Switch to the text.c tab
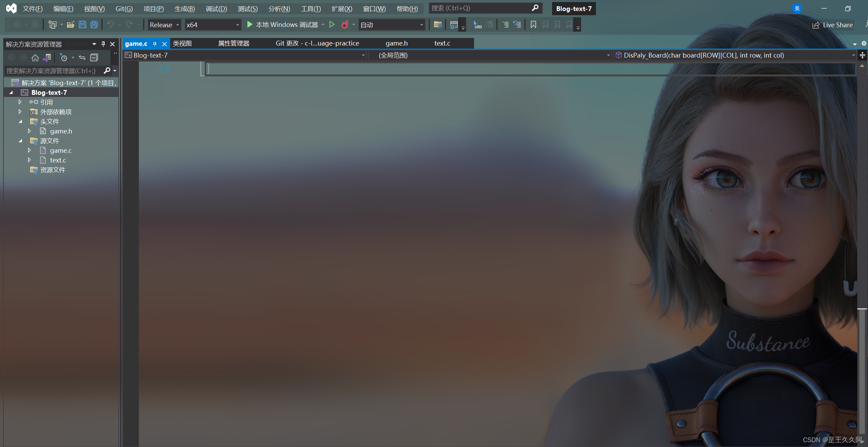 point(442,43)
